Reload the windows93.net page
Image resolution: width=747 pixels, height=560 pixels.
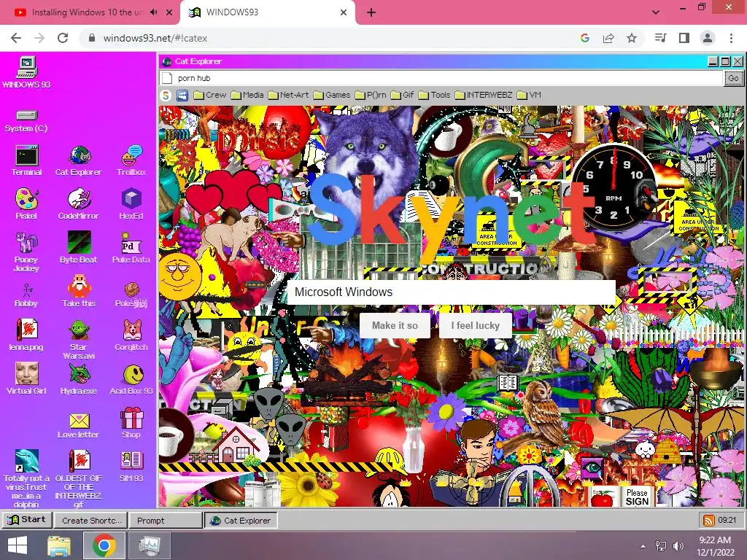click(63, 38)
